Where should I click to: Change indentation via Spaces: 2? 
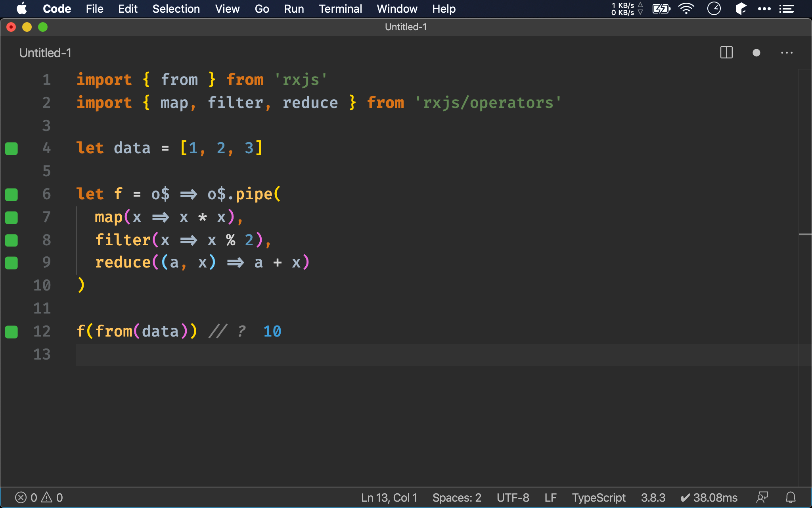point(457,498)
